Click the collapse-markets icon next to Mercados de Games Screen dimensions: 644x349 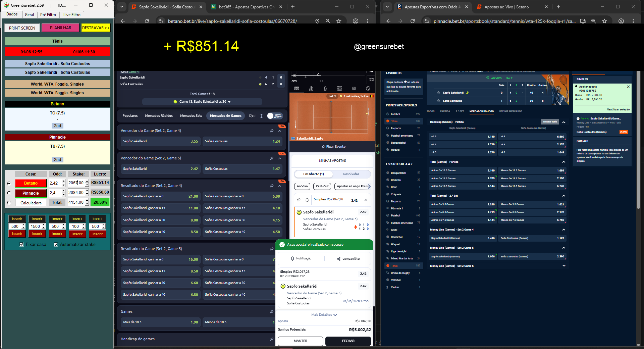(262, 116)
